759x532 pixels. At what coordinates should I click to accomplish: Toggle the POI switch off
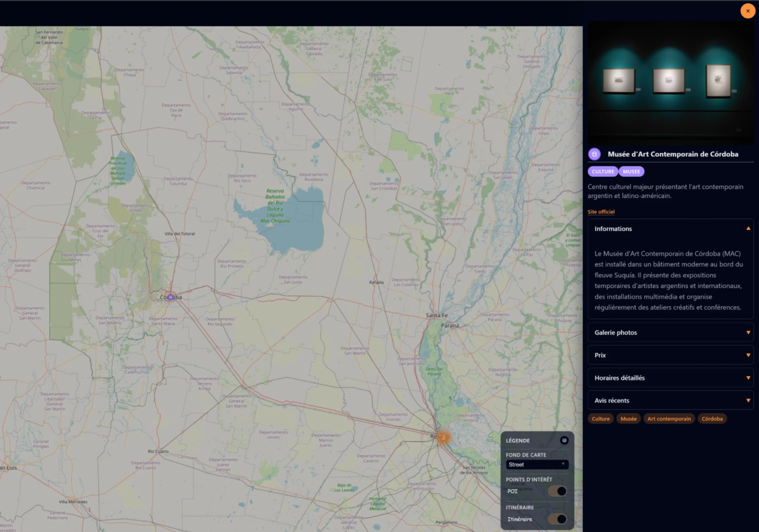558,491
